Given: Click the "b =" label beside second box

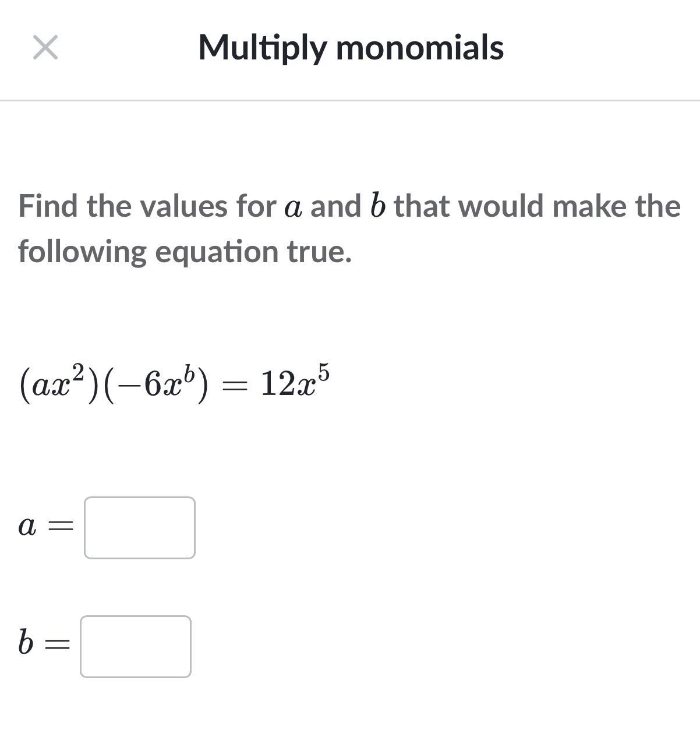Looking at the screenshot, I should pos(44,643).
